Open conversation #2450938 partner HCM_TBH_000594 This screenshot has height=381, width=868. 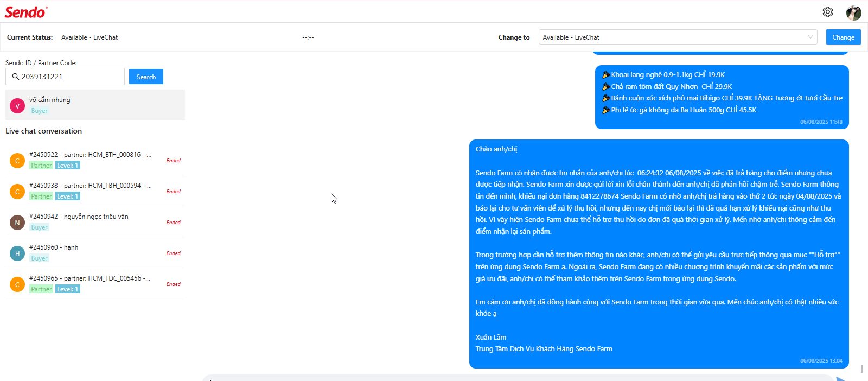pyautogui.click(x=95, y=191)
